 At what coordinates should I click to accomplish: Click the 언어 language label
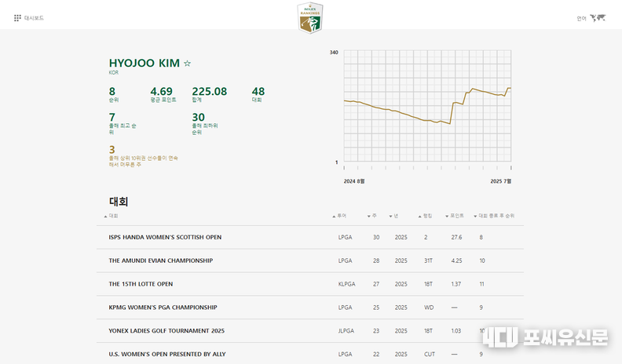(581, 18)
